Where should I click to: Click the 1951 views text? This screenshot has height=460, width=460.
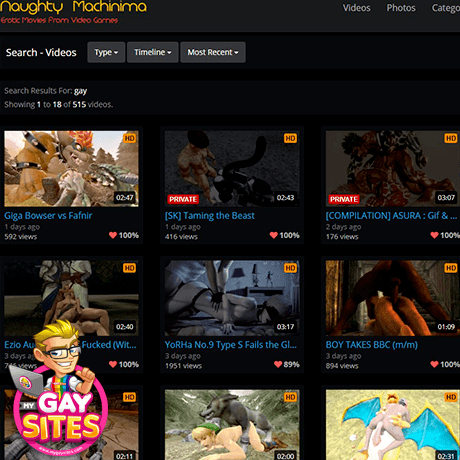tap(183, 366)
